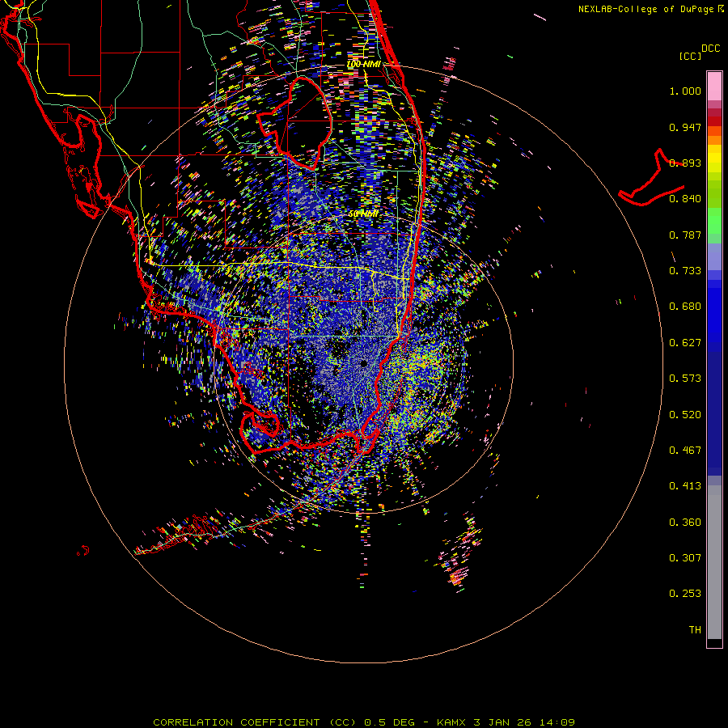Click the 0.893 legend value

(x=685, y=163)
